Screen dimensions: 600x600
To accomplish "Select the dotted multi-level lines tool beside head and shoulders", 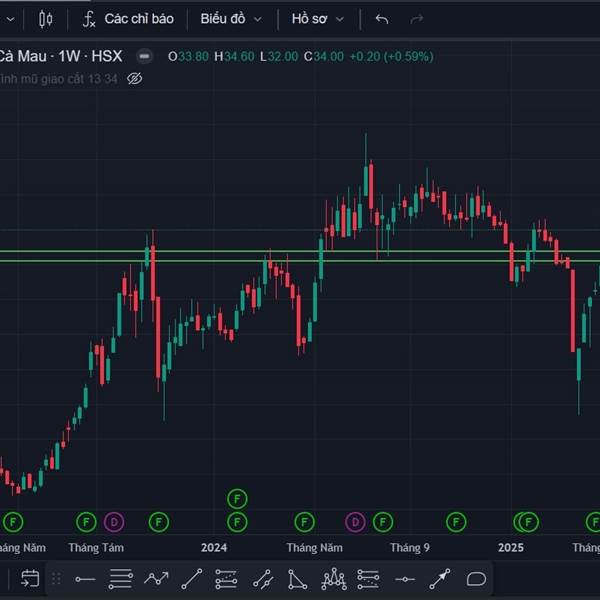I will 368,579.
